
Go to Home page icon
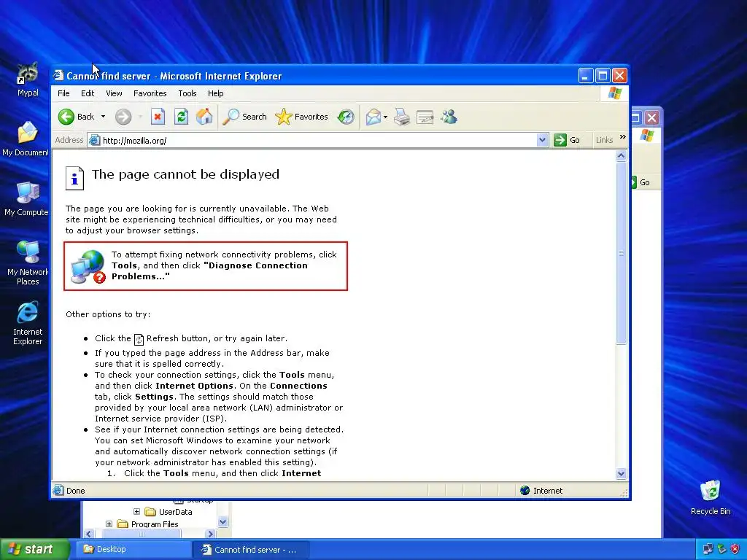(204, 117)
